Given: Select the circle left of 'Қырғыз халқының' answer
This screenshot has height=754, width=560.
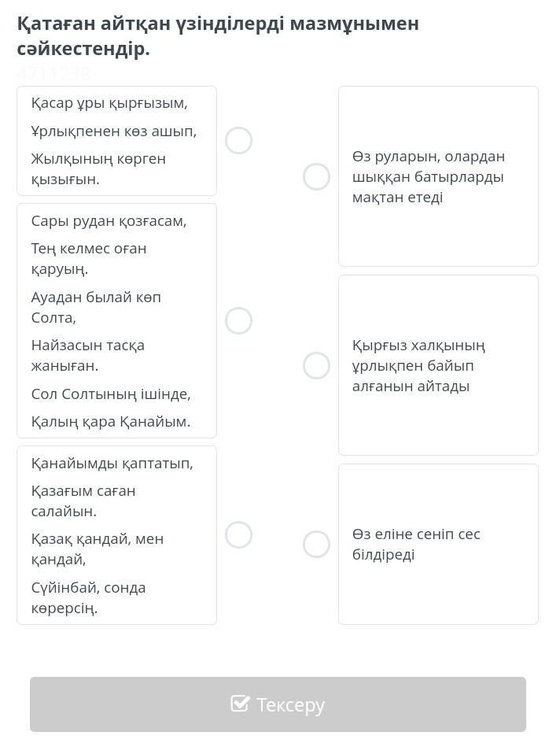Looking at the screenshot, I should [x=316, y=366].
